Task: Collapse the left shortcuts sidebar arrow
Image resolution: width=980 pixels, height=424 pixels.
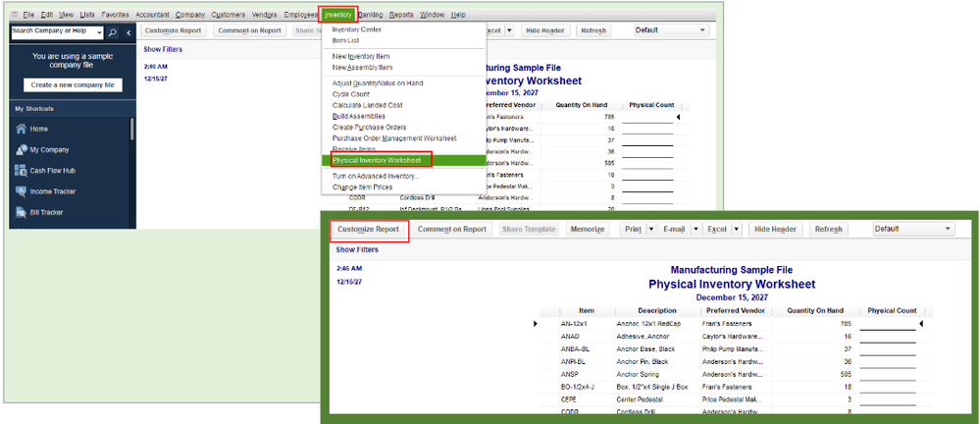Action: [x=128, y=31]
